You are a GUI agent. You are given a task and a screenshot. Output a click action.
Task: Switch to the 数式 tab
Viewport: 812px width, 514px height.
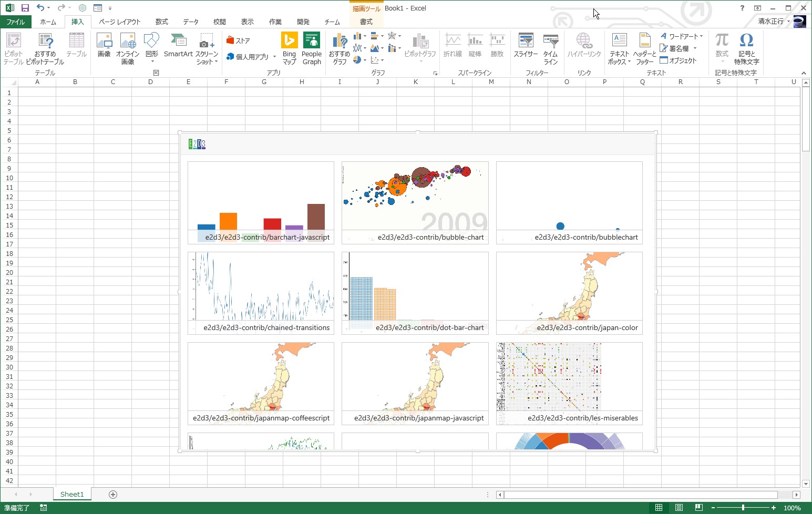click(162, 22)
